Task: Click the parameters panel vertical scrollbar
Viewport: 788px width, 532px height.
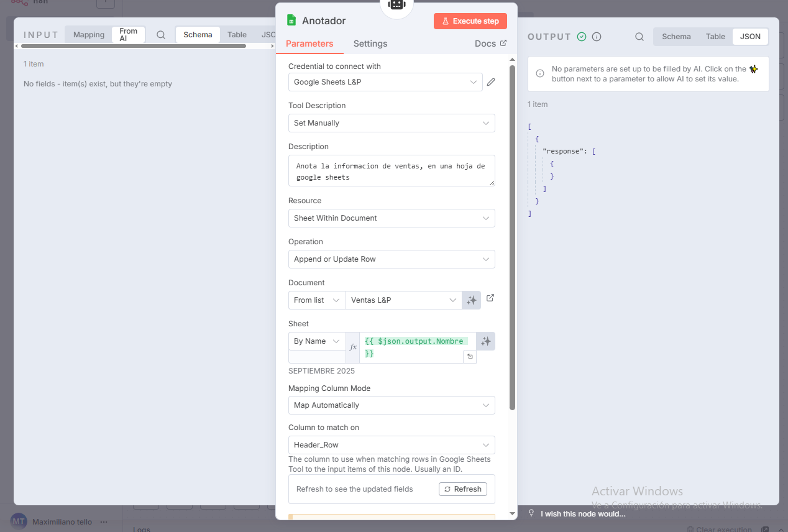Action: 512,237
